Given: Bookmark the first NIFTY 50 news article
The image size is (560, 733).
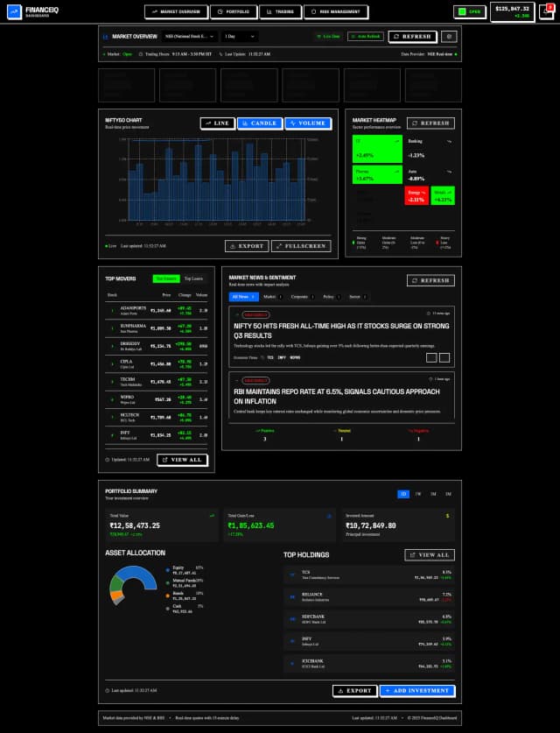Looking at the screenshot, I should coord(431,357).
